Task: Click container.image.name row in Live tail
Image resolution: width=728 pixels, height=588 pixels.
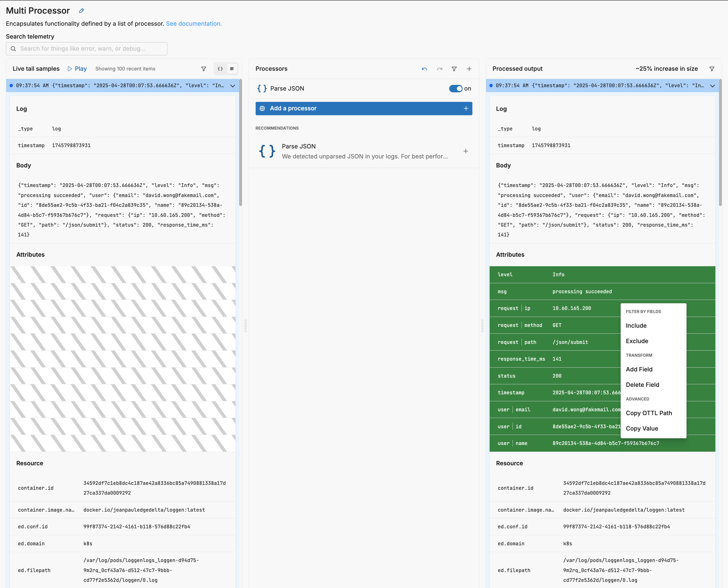Action: [122, 510]
